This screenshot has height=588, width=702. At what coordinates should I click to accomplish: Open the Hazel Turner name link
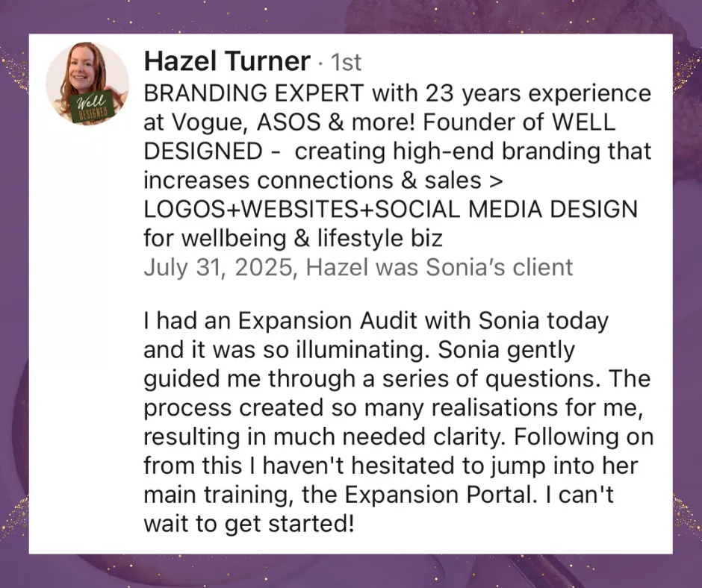click(x=227, y=61)
